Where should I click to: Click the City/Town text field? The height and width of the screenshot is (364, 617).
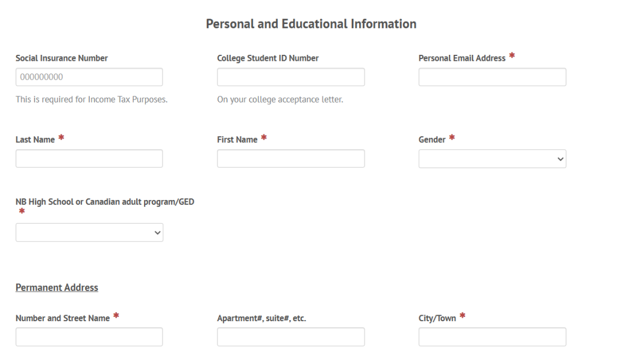click(492, 337)
